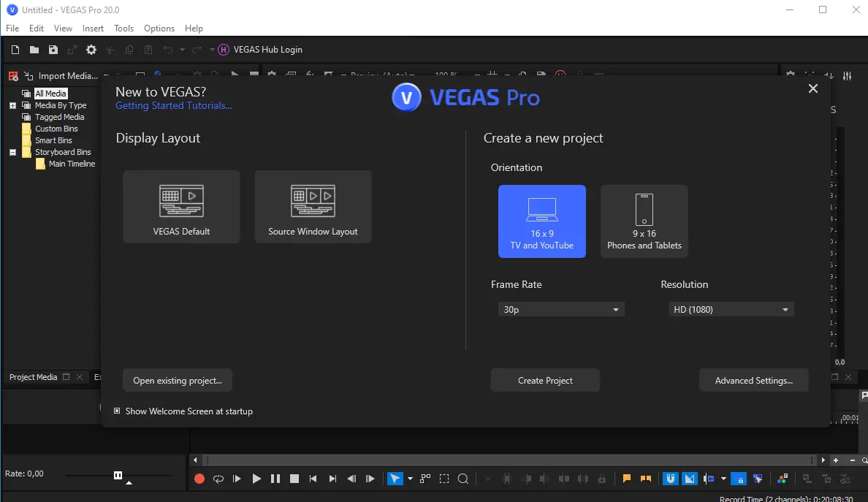
Task: Open the edit tool dropdown arrow
Action: (410, 479)
